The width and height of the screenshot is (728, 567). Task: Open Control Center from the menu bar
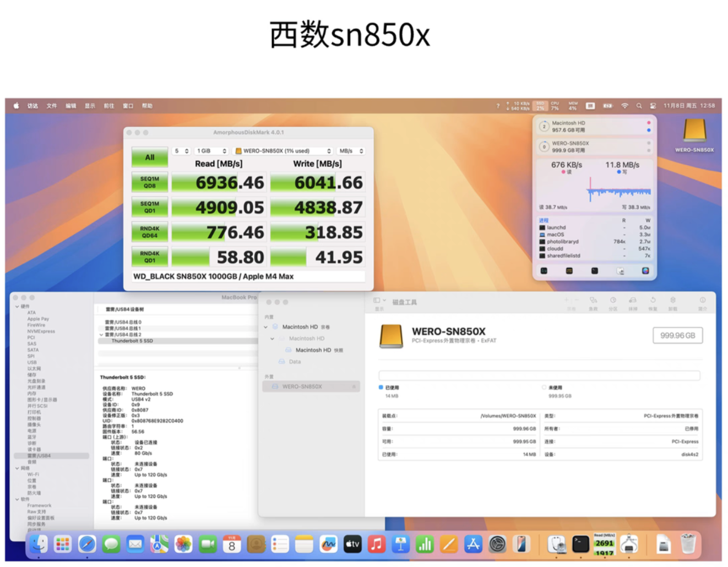pos(653,106)
